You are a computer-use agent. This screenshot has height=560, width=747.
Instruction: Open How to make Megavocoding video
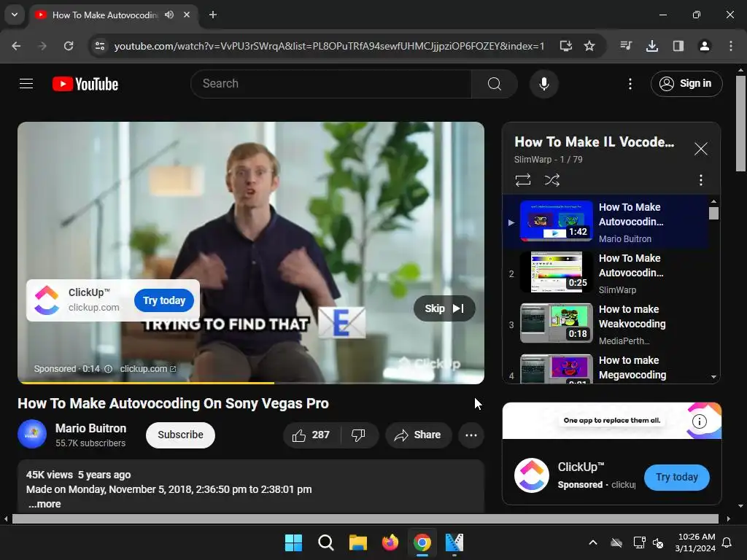pyautogui.click(x=605, y=367)
